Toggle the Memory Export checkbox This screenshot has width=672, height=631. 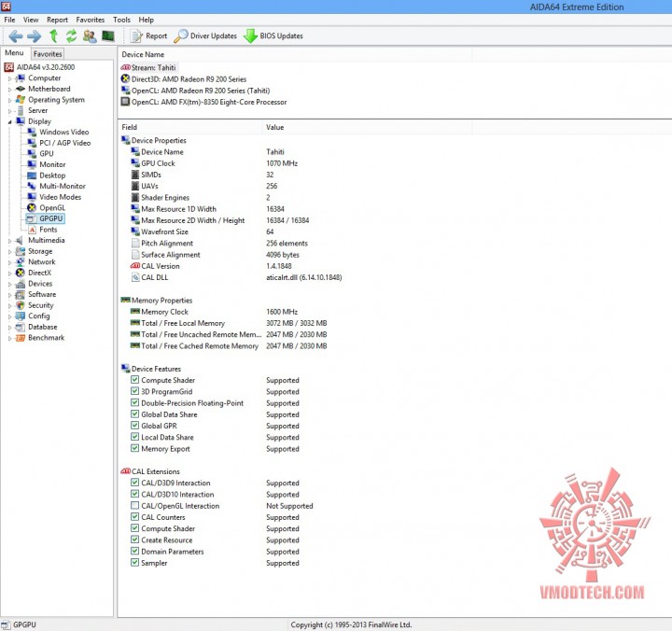[x=134, y=448]
